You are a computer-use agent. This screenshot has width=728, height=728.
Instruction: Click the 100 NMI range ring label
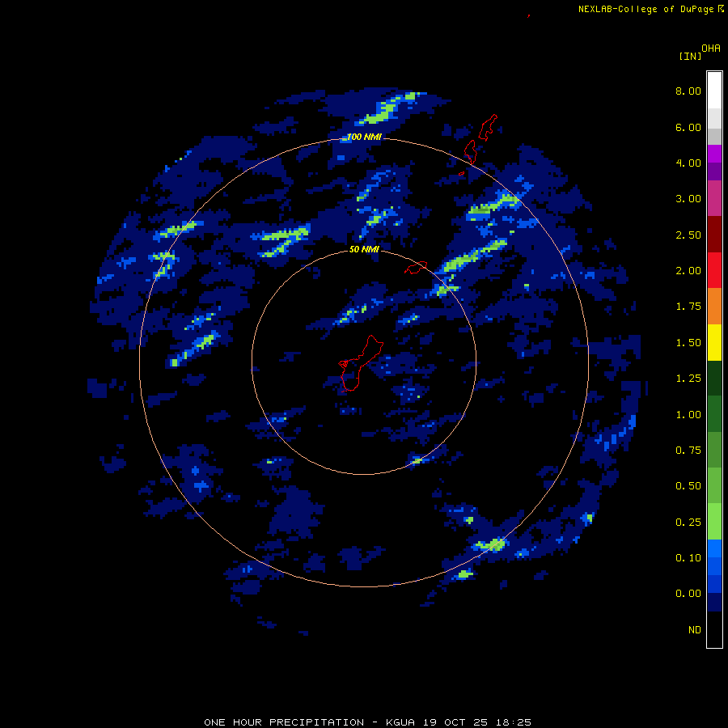[364, 137]
